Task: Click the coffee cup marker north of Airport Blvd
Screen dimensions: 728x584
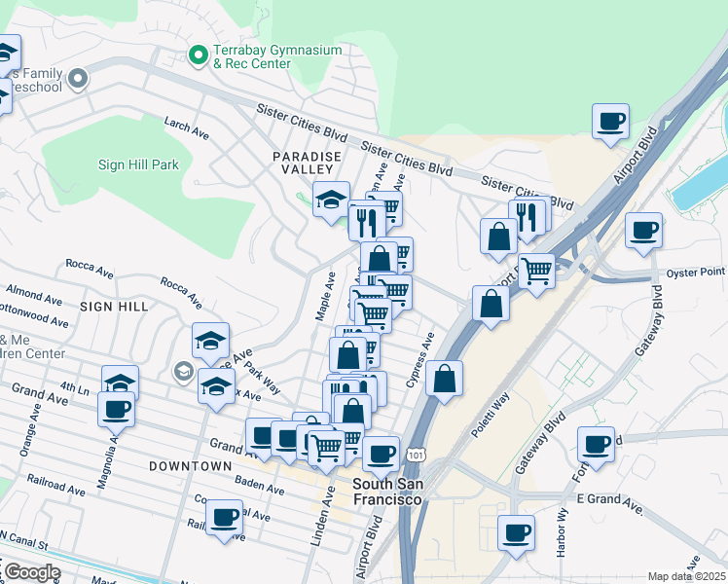Action: click(610, 122)
